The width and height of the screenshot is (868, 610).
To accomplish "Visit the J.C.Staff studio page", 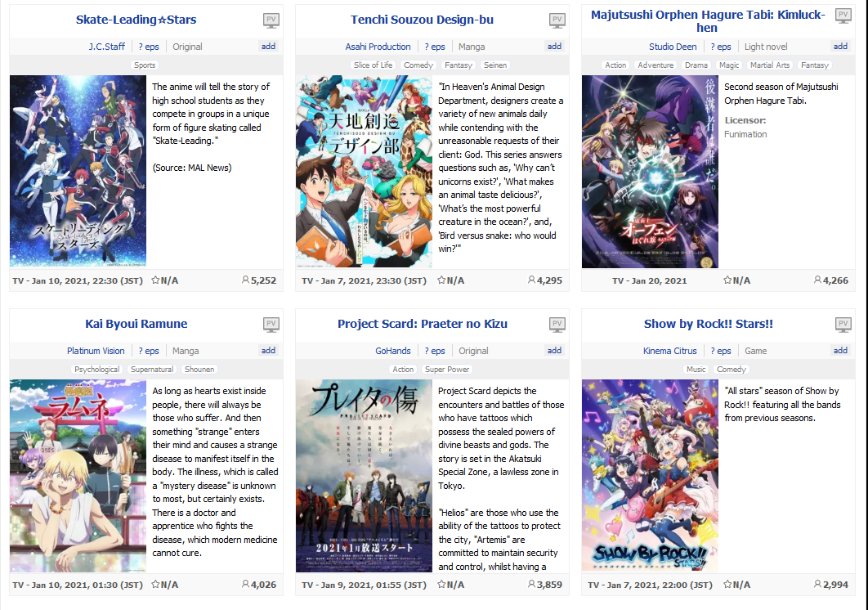I will pyautogui.click(x=107, y=47).
